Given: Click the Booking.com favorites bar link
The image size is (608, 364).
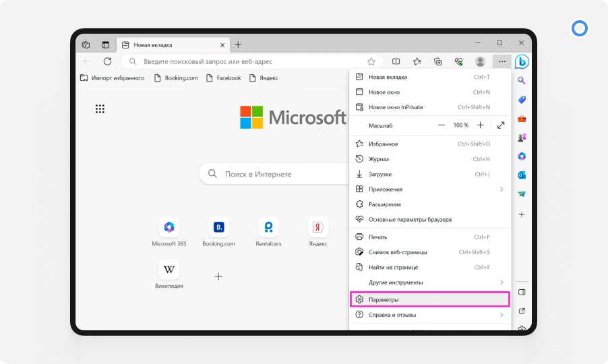Looking at the screenshot, I should click(176, 78).
